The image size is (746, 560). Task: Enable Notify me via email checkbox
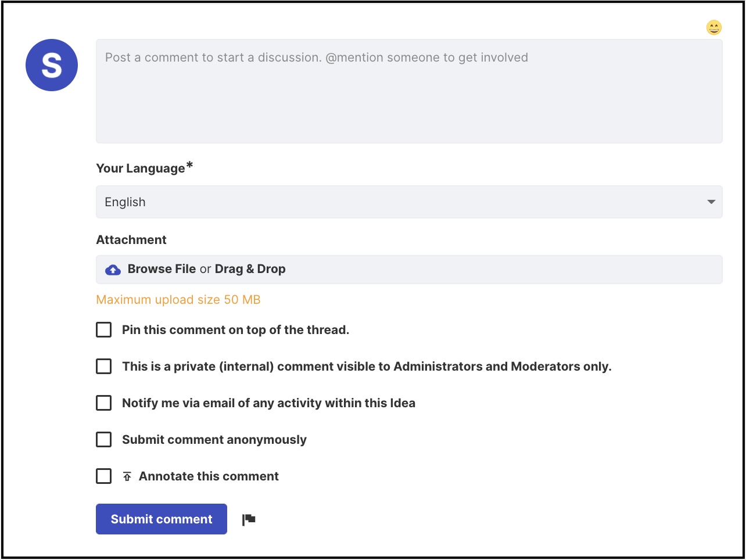(x=104, y=403)
